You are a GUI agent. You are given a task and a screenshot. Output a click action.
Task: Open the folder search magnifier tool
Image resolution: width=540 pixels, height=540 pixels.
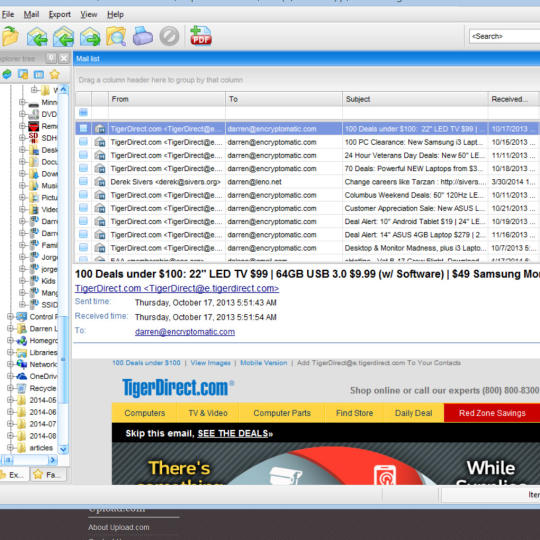(116, 36)
